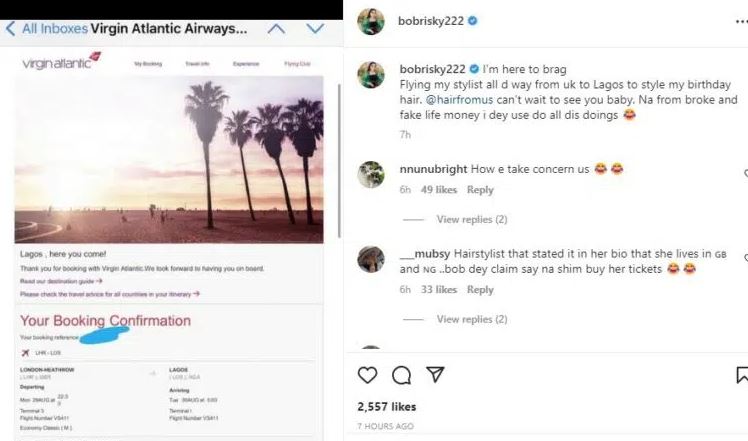Viewport: 748px width, 441px height.
Task: Open Travel Info tab in email header
Action: pyautogui.click(x=198, y=64)
